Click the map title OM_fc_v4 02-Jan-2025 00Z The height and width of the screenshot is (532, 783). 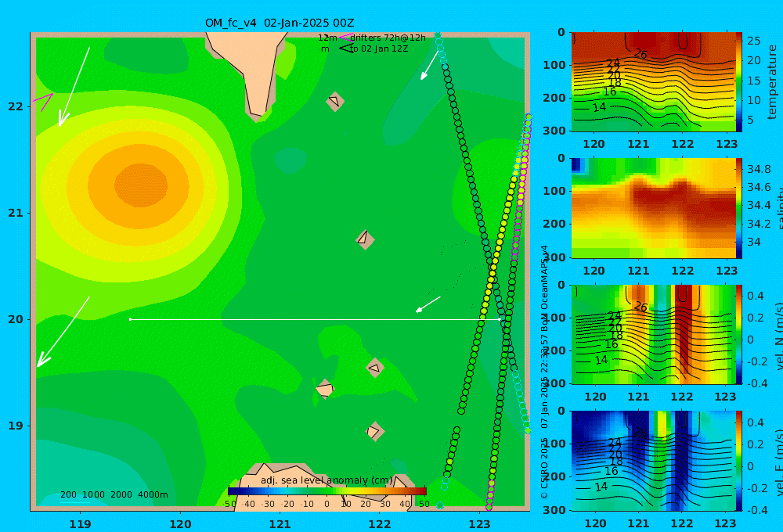pos(280,23)
